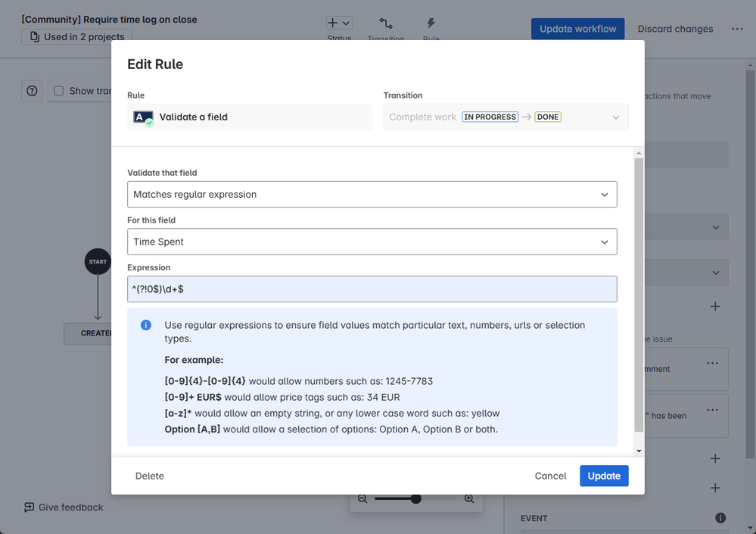Click the plus icon above the 'e issue' label
This screenshot has height=534, width=756.
pos(715,306)
